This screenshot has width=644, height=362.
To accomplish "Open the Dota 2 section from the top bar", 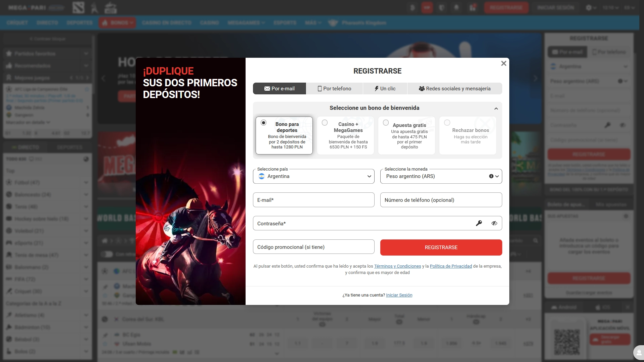I will pyautogui.click(x=79, y=7).
